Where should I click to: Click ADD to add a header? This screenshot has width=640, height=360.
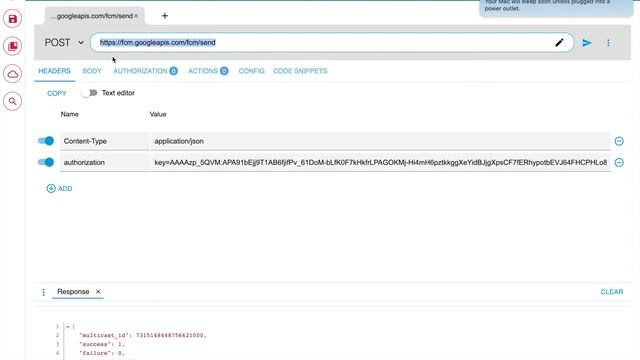tap(60, 189)
